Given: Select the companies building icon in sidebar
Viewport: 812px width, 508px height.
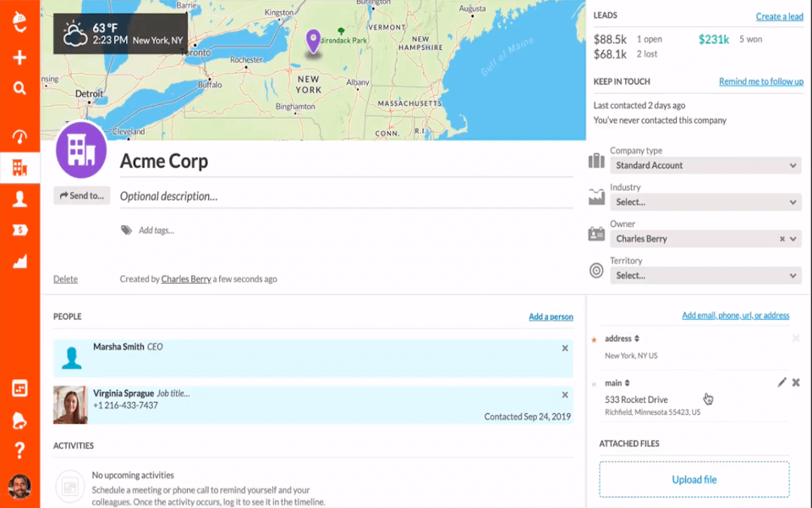Looking at the screenshot, I should coord(19,168).
